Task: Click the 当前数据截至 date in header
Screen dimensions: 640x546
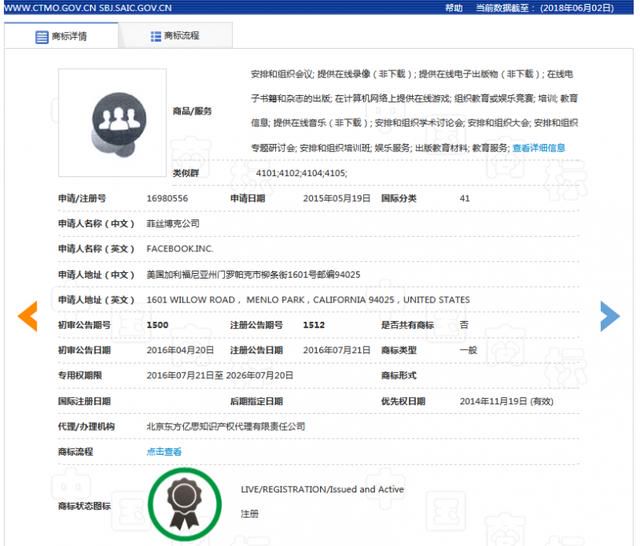Action: pos(545,8)
